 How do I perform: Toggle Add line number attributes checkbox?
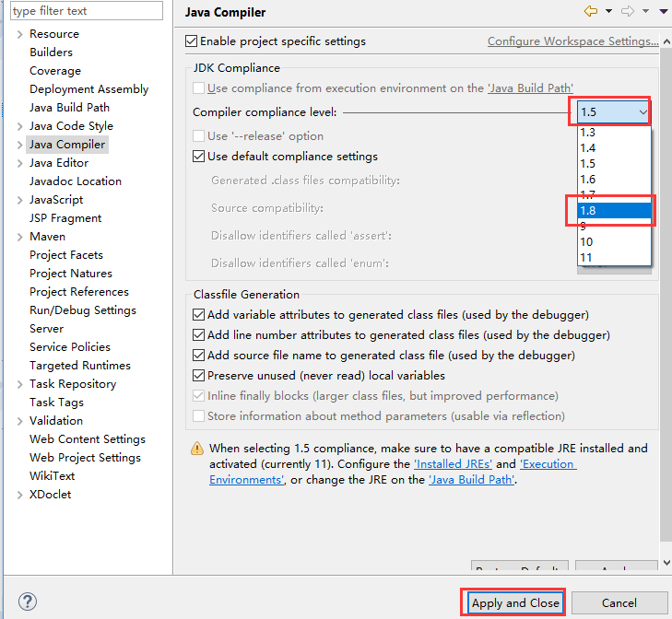tap(198, 334)
